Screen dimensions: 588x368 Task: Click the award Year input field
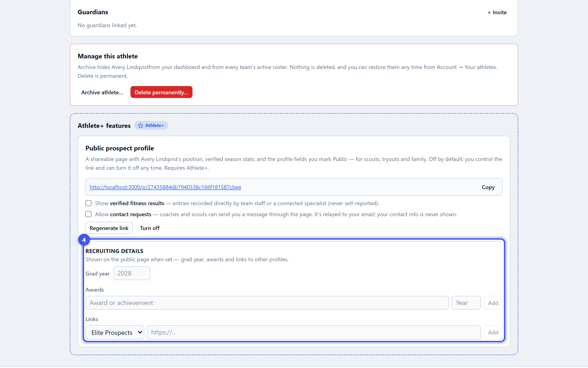tap(466, 303)
